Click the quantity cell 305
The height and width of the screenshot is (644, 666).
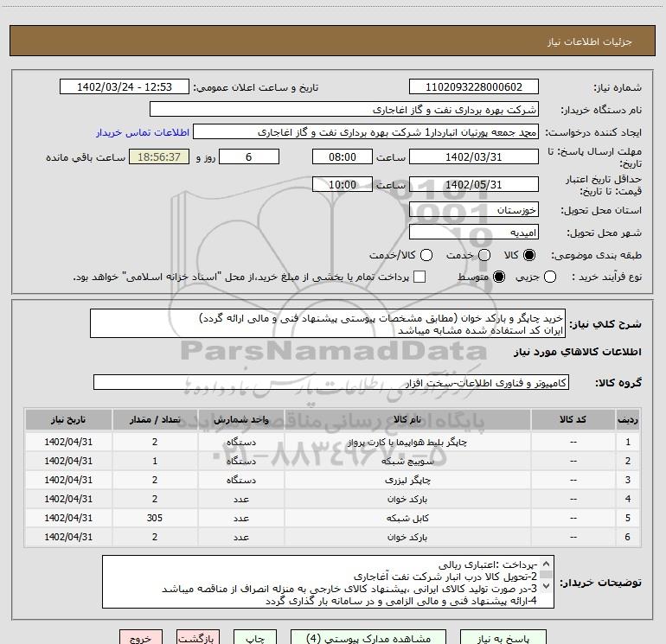pyautogui.click(x=155, y=519)
